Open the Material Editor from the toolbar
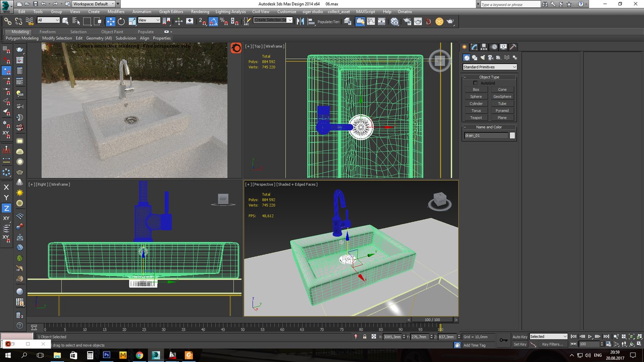644x362 pixels. (394, 21)
